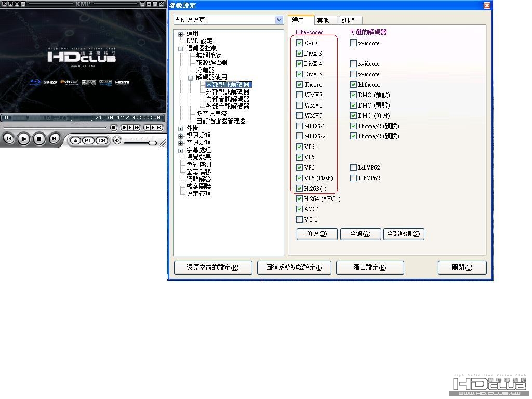Click the pause indicator in KMP status display
Viewport: 532px width, 399px height.
[6, 118]
